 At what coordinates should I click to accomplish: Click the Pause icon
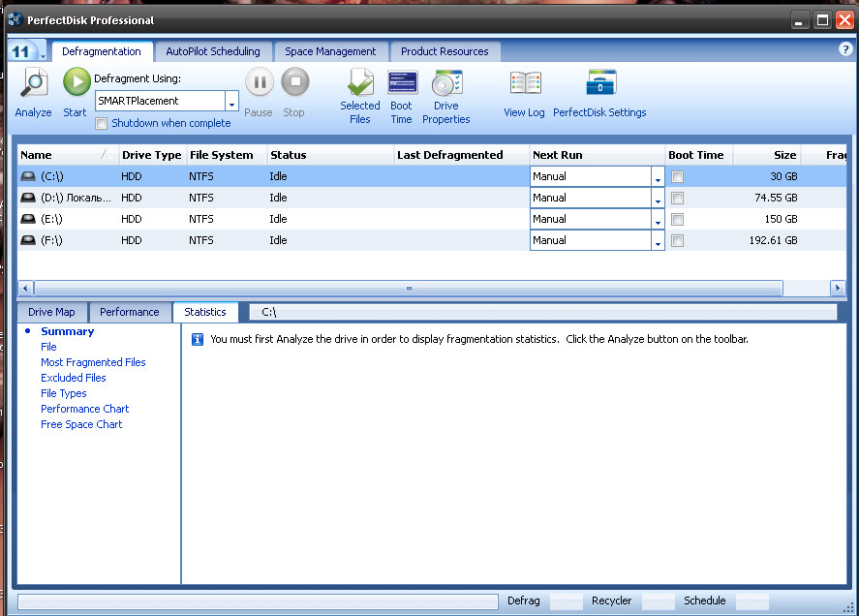coord(260,81)
